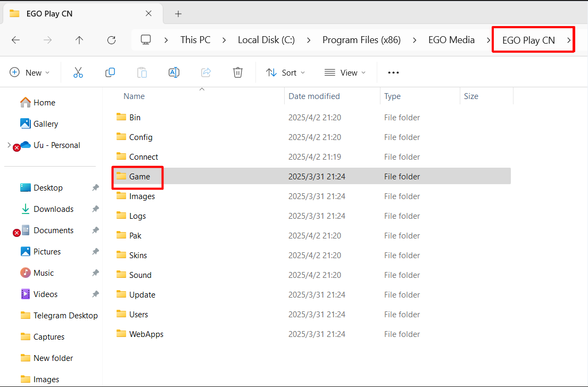Delete the selected item with trash icon
The width and height of the screenshot is (588, 387).
tap(238, 72)
